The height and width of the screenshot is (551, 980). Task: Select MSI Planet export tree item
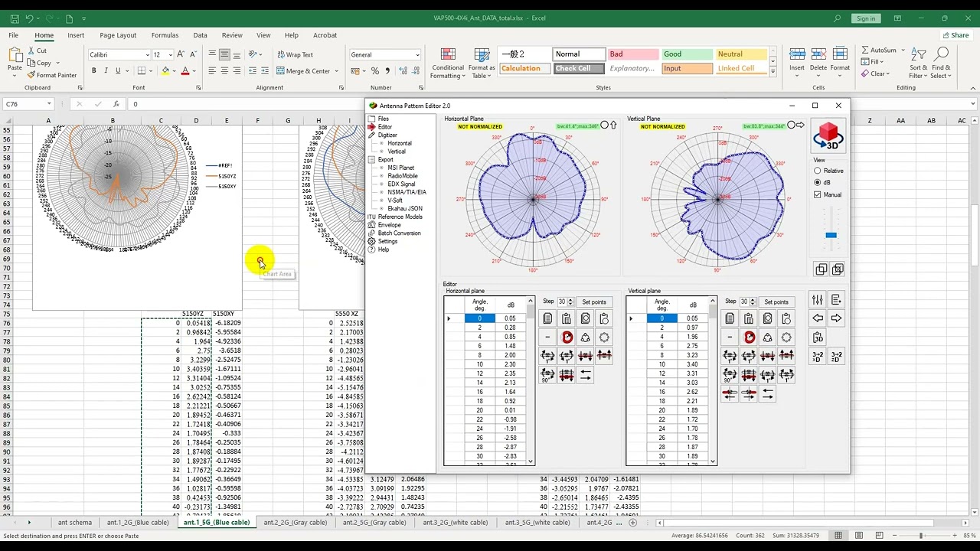[400, 168]
